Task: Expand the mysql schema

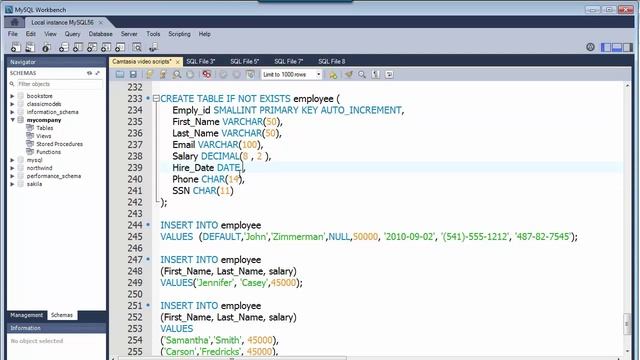Action: [13, 160]
